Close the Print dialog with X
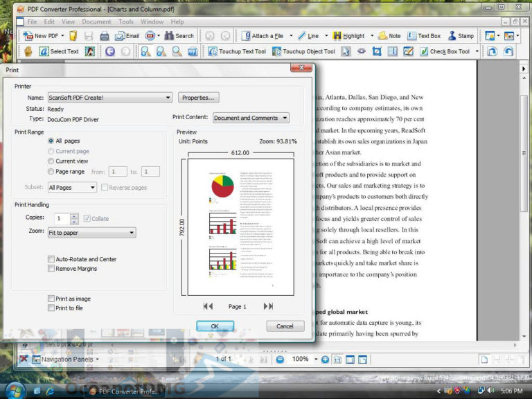This screenshot has width=532, height=399. point(301,68)
